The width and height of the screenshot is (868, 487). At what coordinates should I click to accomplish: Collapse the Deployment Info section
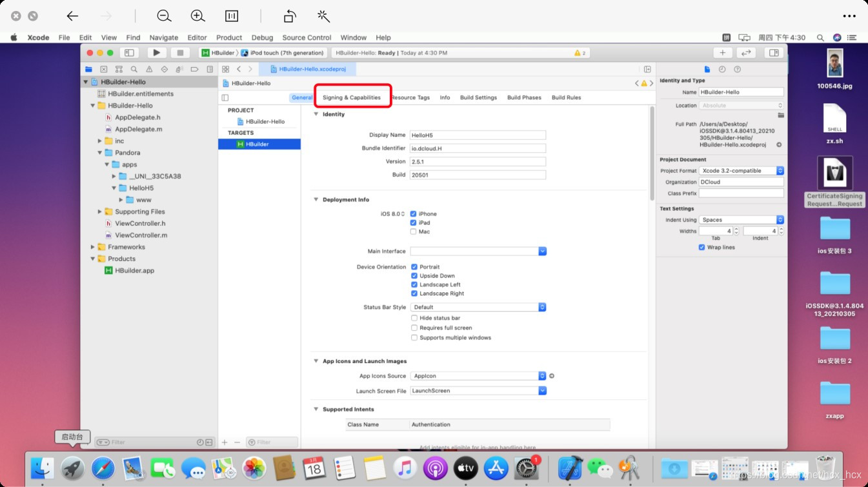(316, 199)
